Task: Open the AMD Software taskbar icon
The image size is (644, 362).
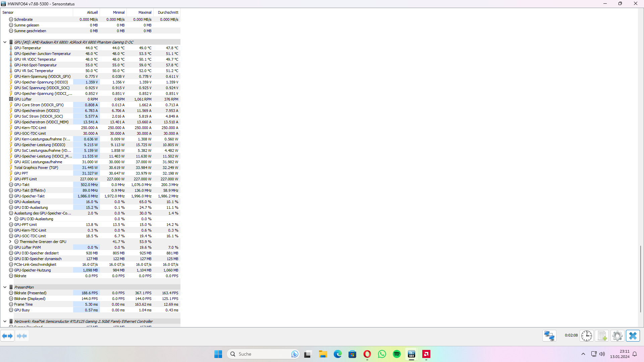Action: [x=426, y=354]
